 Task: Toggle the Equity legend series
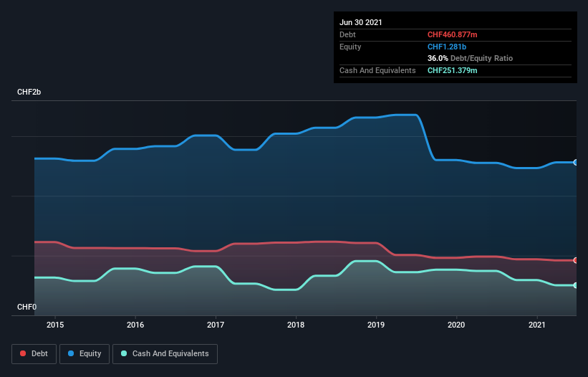(85, 353)
